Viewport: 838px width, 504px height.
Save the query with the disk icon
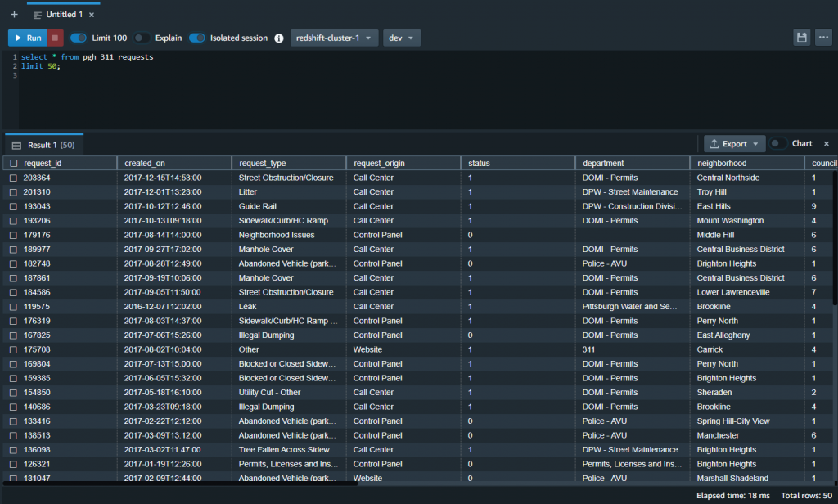(802, 38)
